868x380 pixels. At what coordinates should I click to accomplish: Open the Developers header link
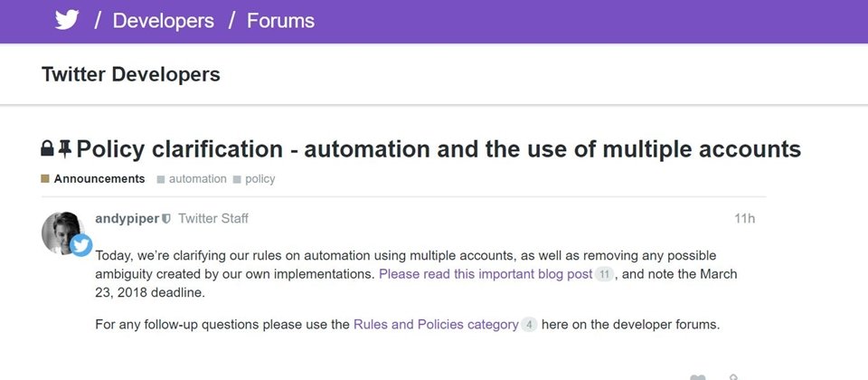(x=164, y=21)
